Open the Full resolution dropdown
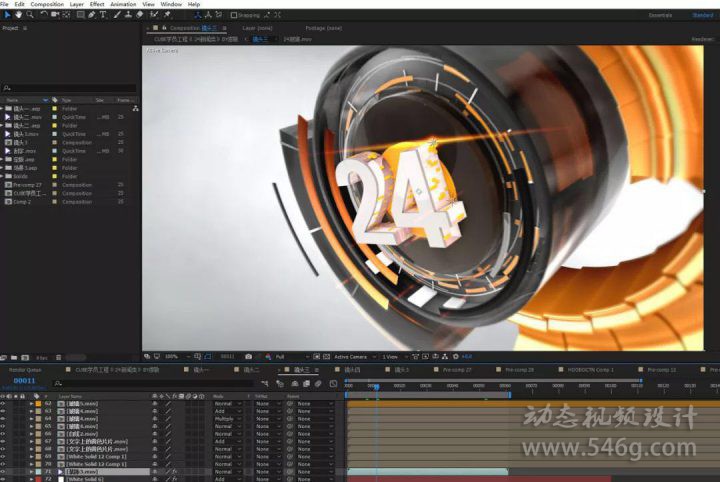This screenshot has height=482, width=720. [x=284, y=356]
